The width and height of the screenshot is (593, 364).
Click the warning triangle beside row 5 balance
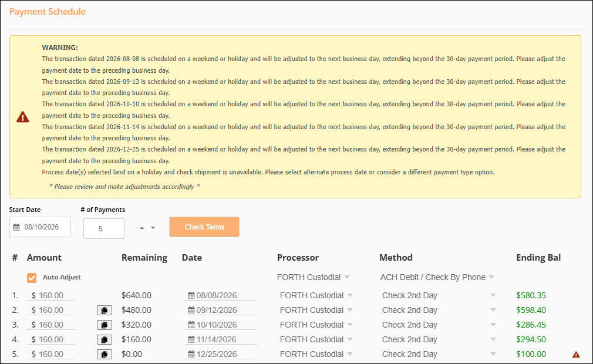(575, 355)
